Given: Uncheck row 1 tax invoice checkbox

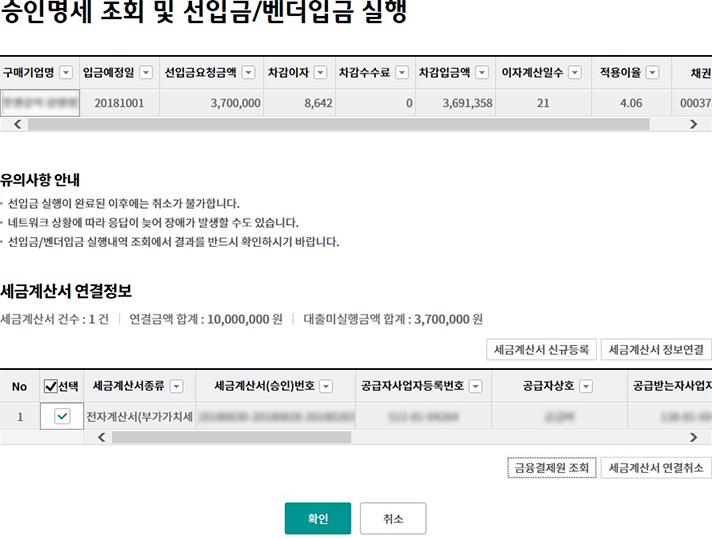Looking at the screenshot, I should tap(62, 416).
